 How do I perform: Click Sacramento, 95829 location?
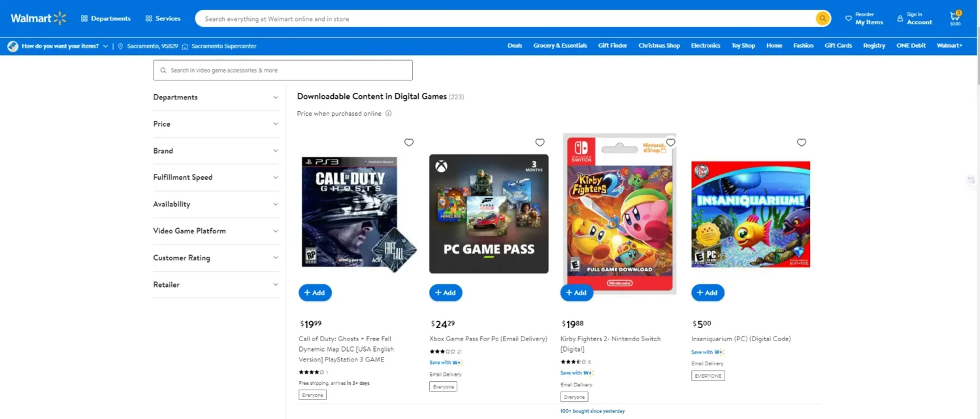148,46
